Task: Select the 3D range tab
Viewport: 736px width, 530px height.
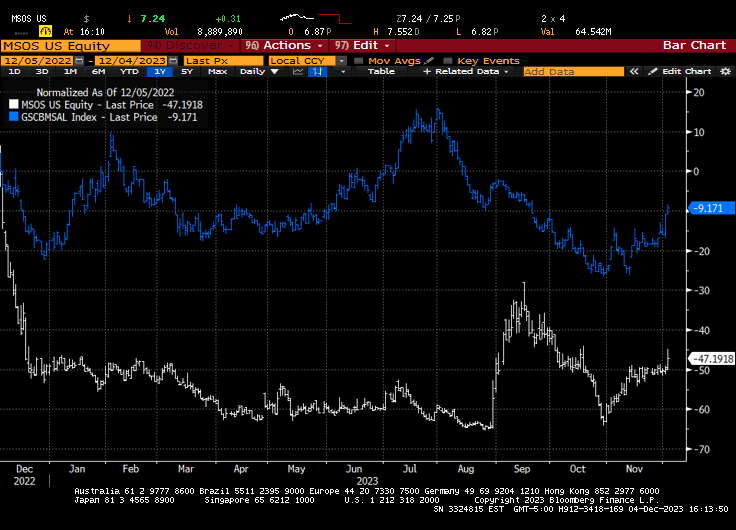Action: click(x=42, y=71)
